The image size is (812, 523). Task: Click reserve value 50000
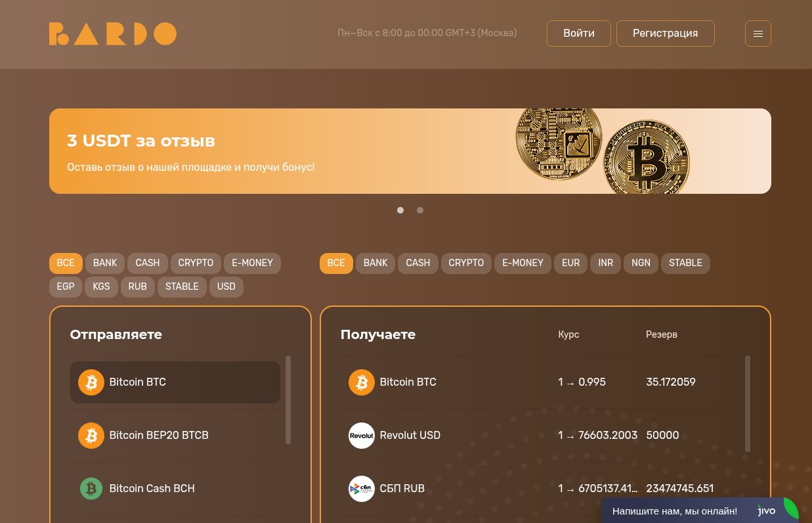663,436
